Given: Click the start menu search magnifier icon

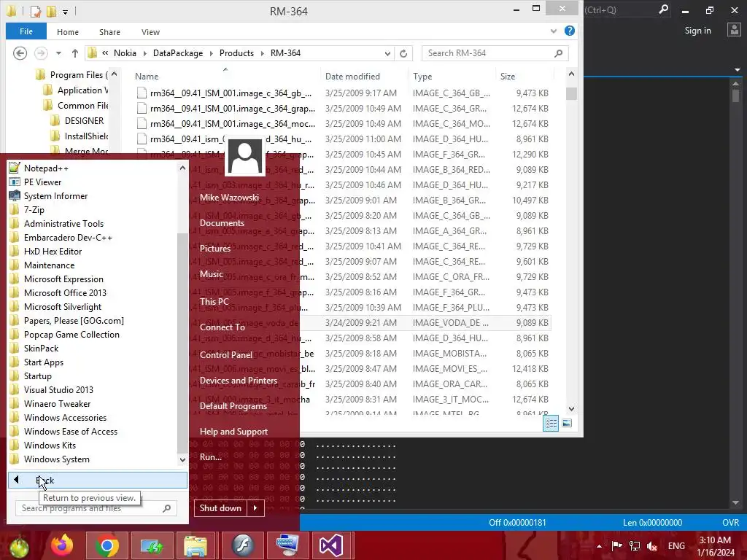Looking at the screenshot, I should 167,508.
